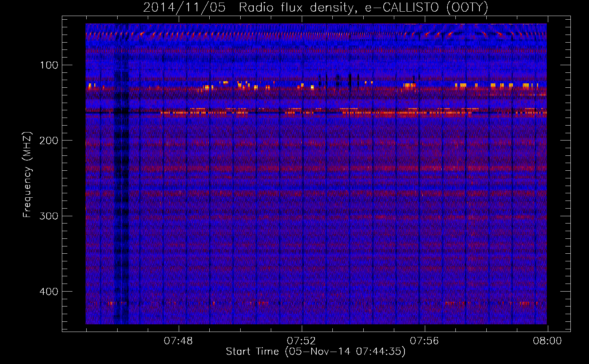
Task: Click the 07:52 time tick label
Action: click(301, 341)
